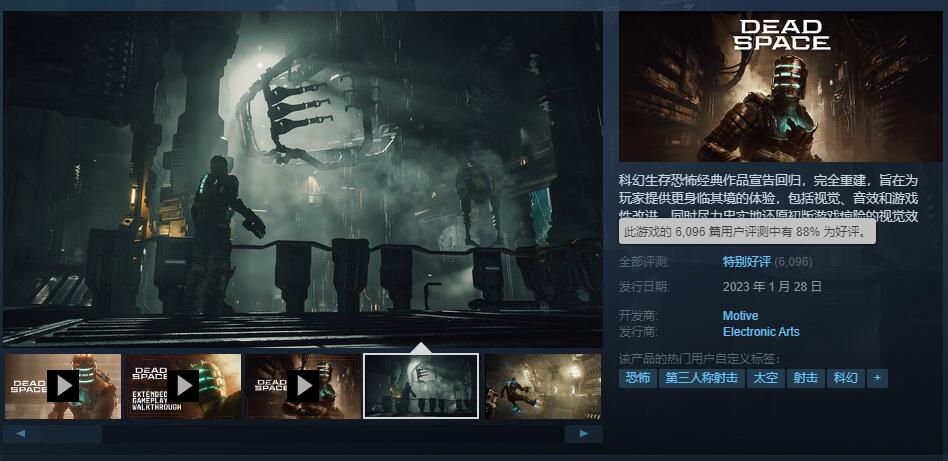Click the right arrow of the thumbnail strip
This screenshot has width=948, height=461.
pyautogui.click(x=583, y=434)
